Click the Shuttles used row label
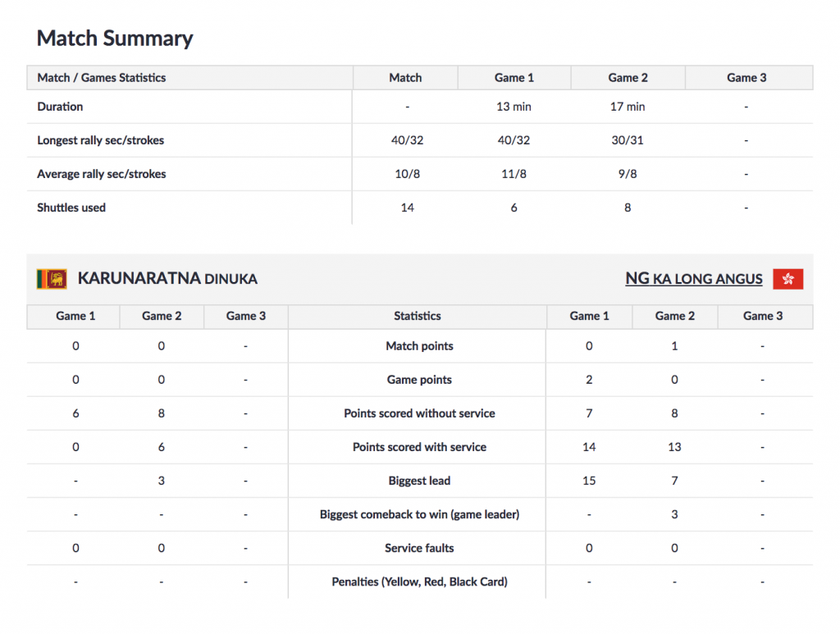The image size is (840, 634). click(x=71, y=208)
